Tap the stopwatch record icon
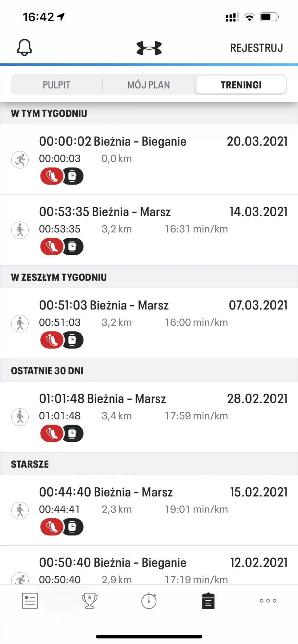The image size is (298, 644). tap(149, 601)
